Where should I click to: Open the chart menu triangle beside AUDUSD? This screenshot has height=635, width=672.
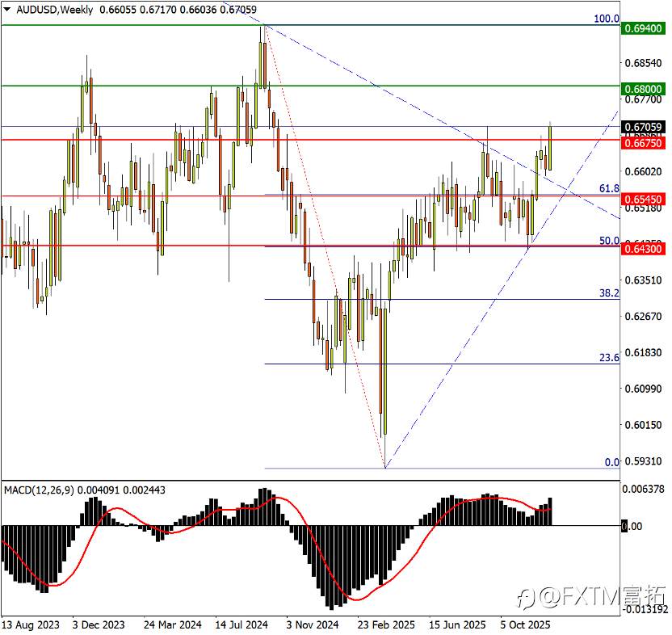pyautogui.click(x=7, y=9)
